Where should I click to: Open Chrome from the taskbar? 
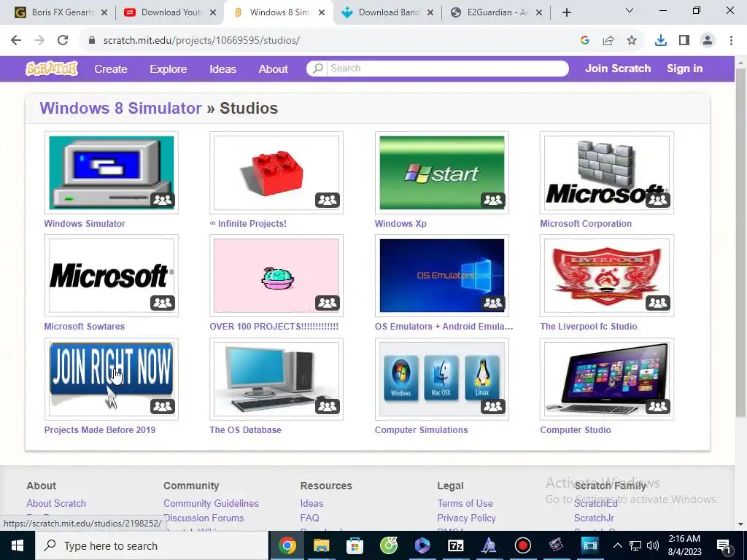coord(287,545)
